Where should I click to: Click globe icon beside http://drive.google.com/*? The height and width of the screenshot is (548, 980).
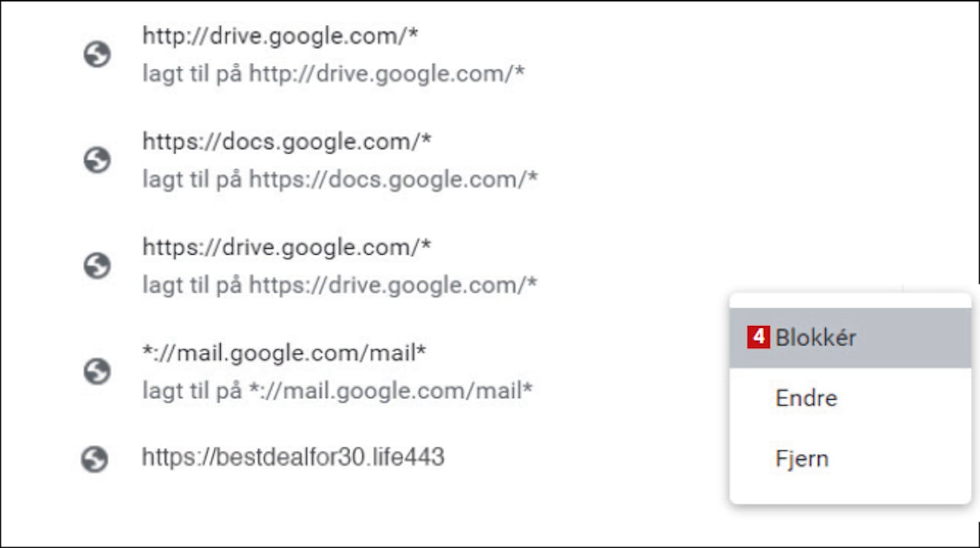[x=97, y=54]
